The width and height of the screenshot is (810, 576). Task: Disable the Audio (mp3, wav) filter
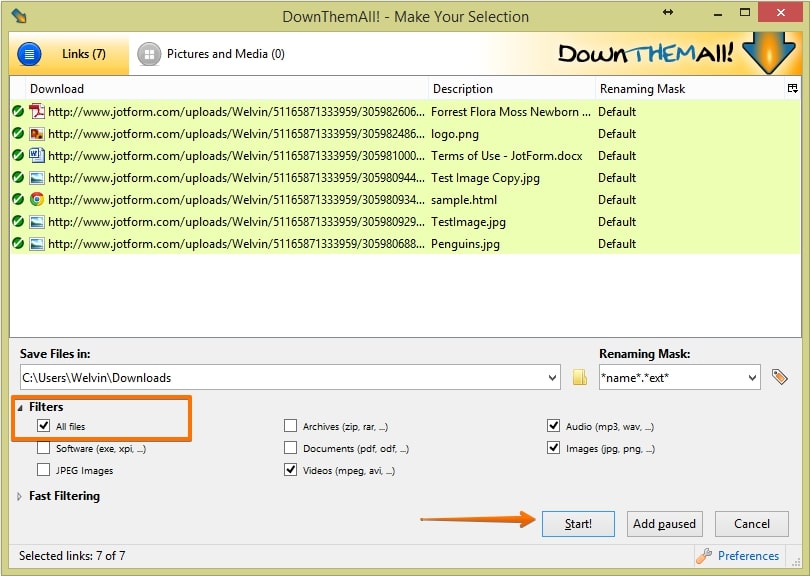click(x=554, y=426)
